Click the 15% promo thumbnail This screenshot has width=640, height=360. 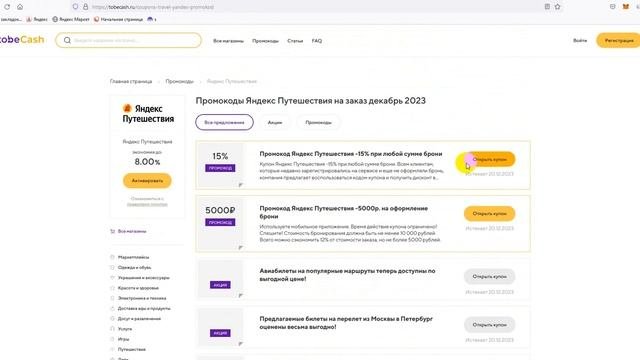(x=220, y=164)
